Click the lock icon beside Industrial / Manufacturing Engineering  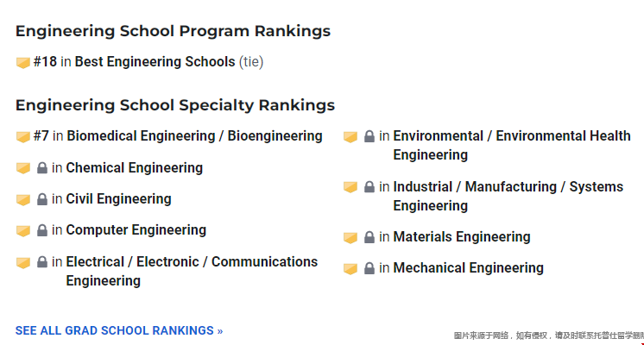coord(369,187)
